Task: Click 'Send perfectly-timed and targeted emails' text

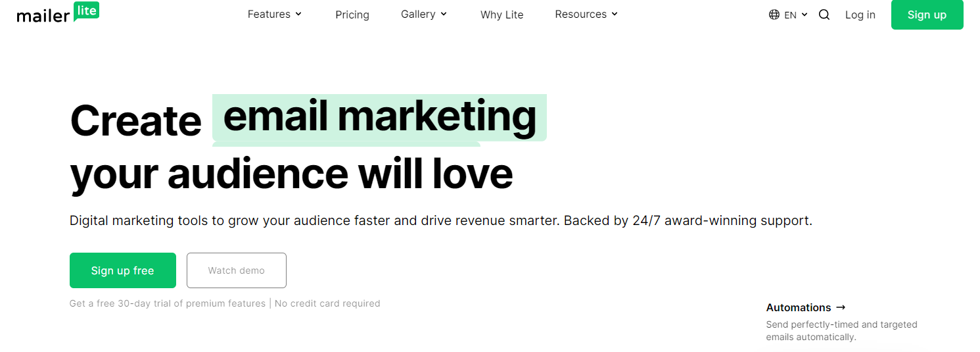Action: (x=842, y=331)
